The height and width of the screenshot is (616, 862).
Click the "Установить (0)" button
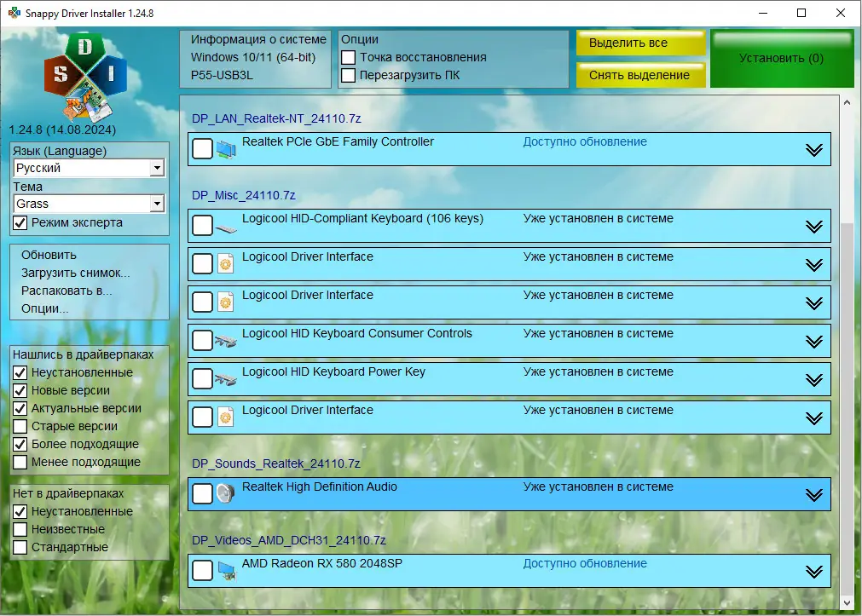click(x=780, y=56)
